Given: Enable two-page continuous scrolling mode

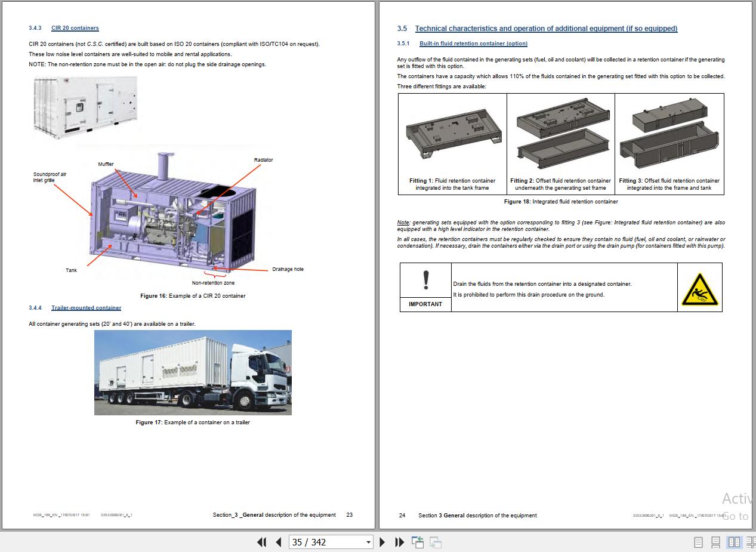Looking at the screenshot, I should point(751,542).
